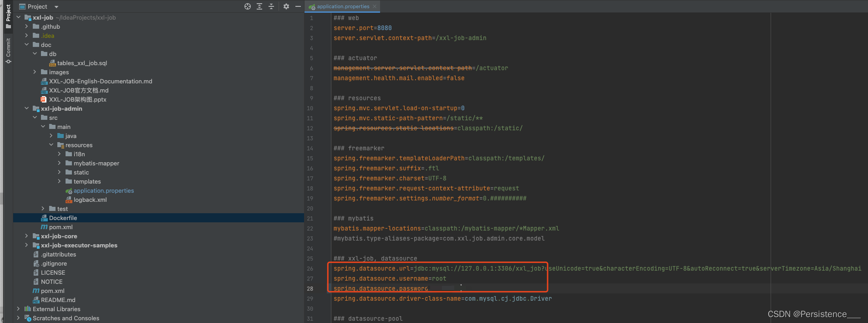868x323 pixels.
Task: Select NOTICE file
Action: click(x=51, y=282)
